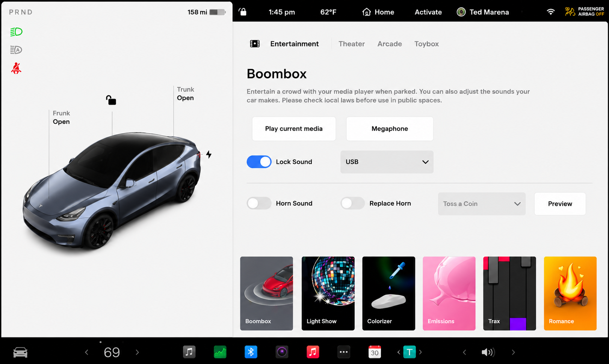Tap Activate in the top bar

[x=428, y=12]
